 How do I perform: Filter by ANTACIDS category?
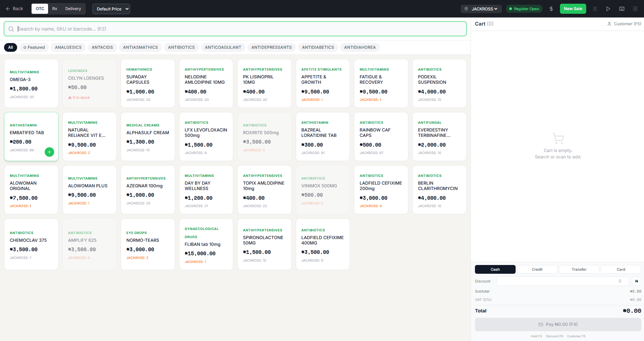(x=102, y=47)
